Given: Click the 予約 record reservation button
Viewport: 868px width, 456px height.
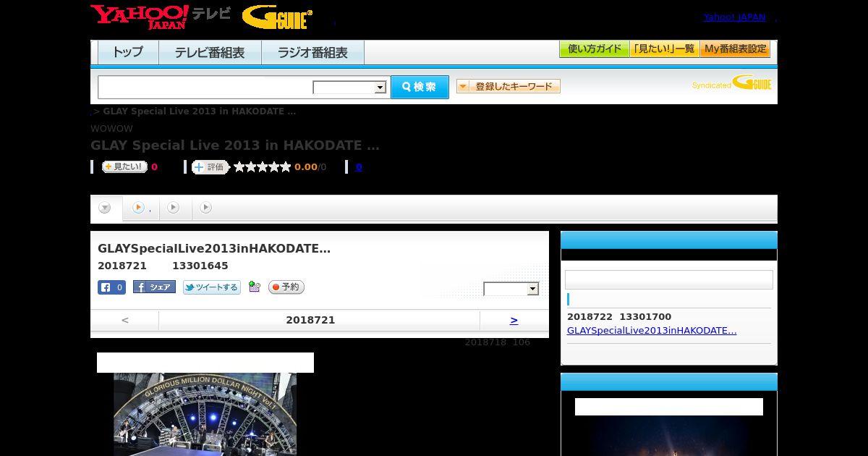Looking at the screenshot, I should [286, 287].
